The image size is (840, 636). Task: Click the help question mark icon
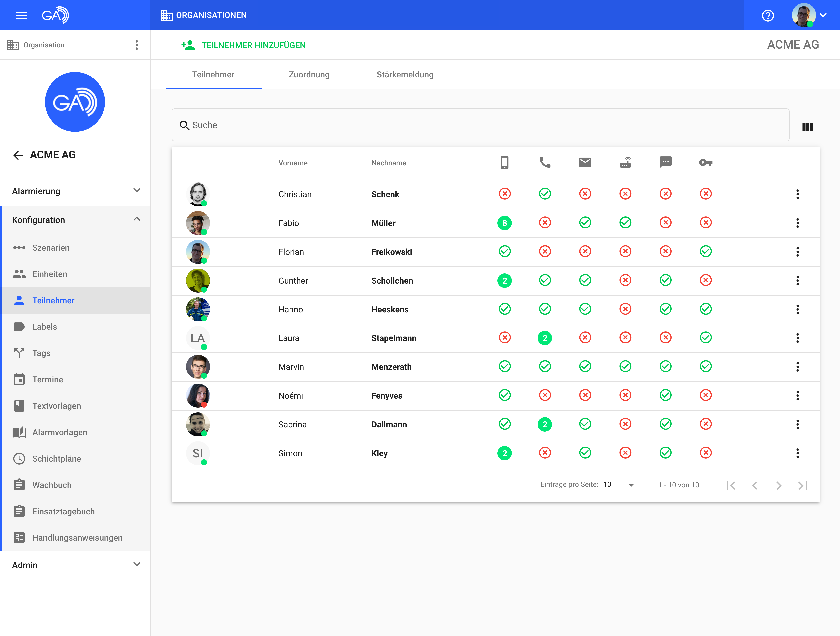click(767, 16)
